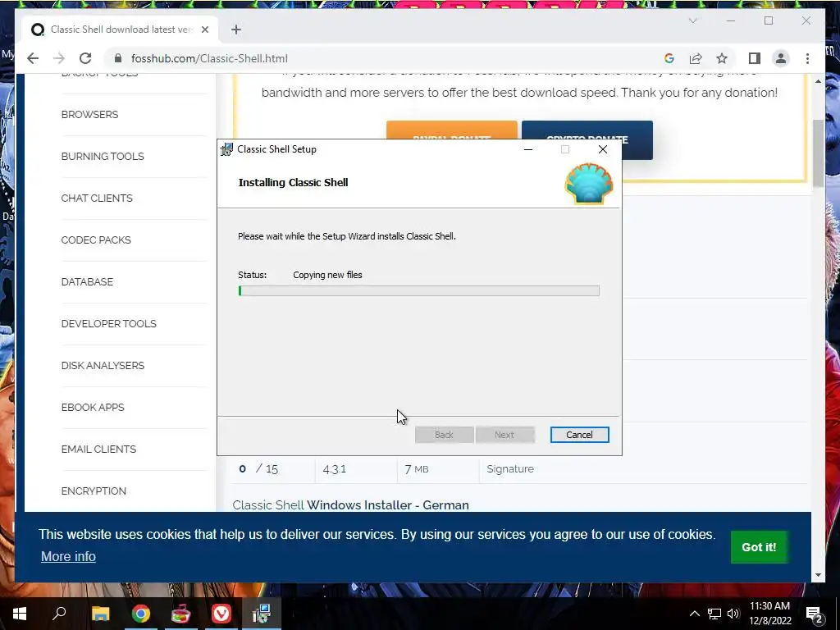Screen dimensions: 840x630
Task: Open Chrome profile avatar menu
Action: pos(781,58)
